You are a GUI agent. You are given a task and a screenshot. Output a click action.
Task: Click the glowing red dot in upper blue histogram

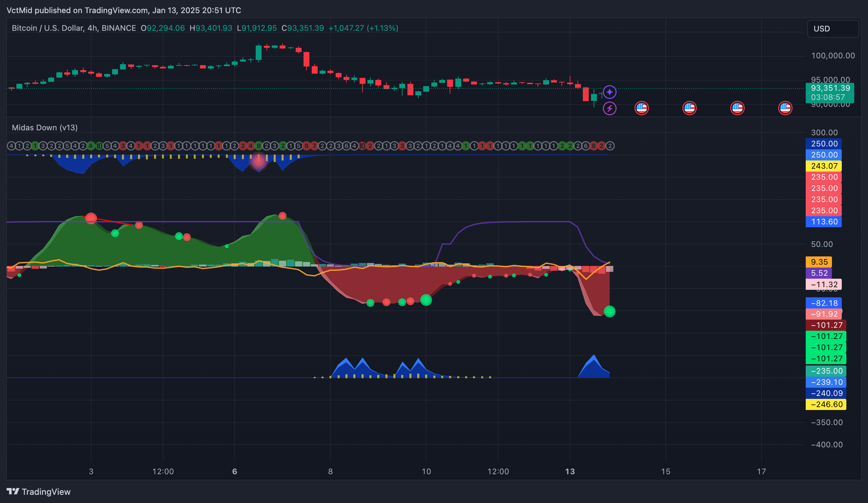259,161
